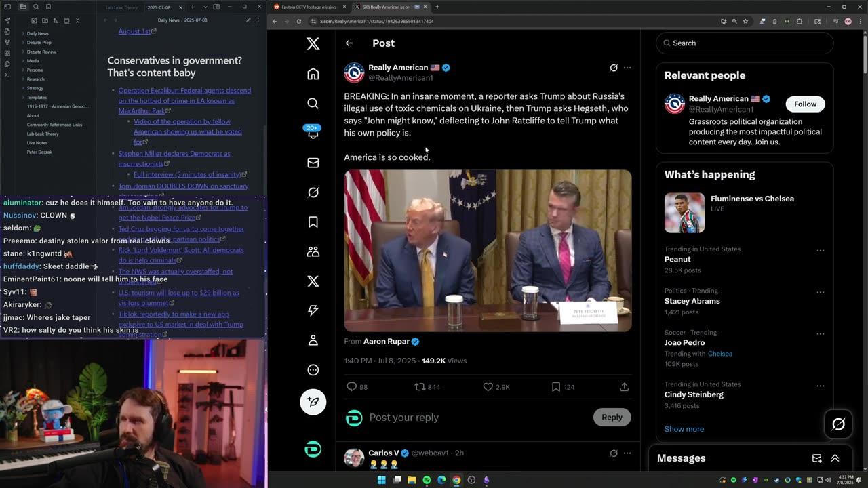The width and height of the screenshot is (868, 488).
Task: Open more options on Really American post
Action: pyautogui.click(x=627, y=68)
